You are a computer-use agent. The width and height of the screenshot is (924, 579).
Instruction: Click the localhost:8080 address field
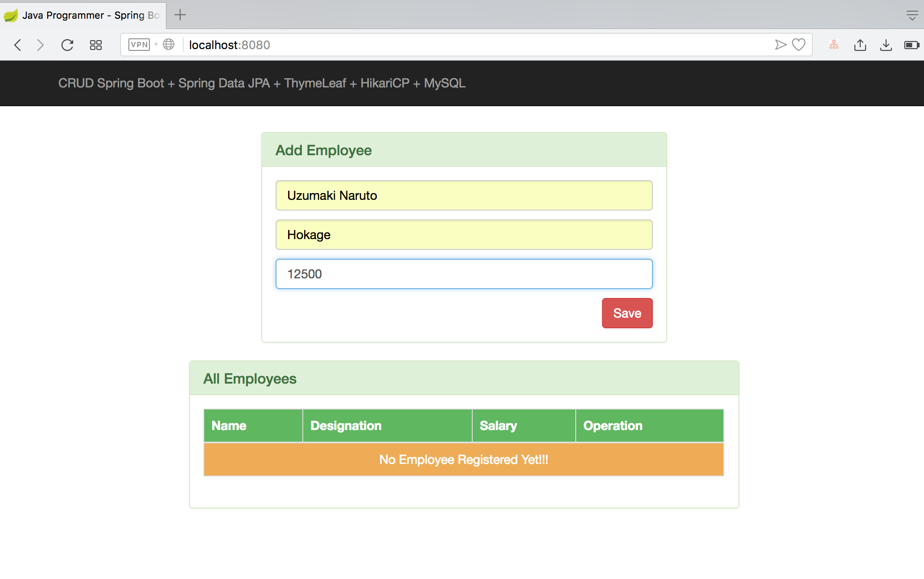pos(446,45)
